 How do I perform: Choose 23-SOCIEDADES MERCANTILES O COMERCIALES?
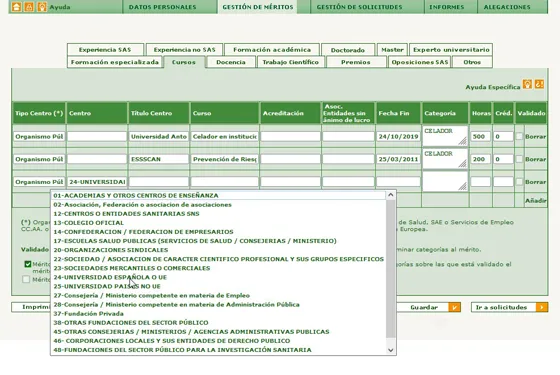[x=218, y=268]
